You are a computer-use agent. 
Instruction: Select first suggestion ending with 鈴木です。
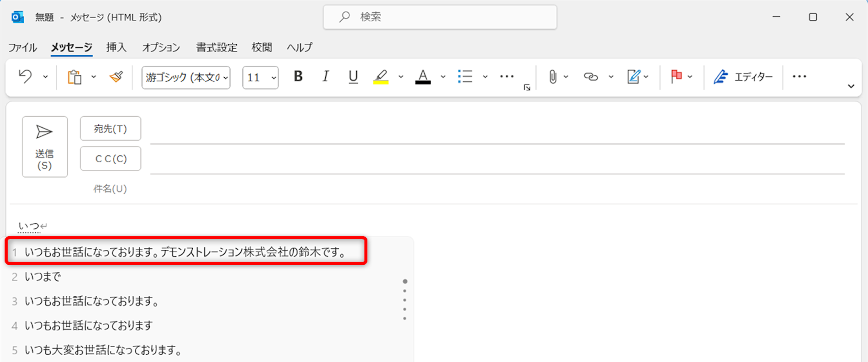tap(186, 252)
